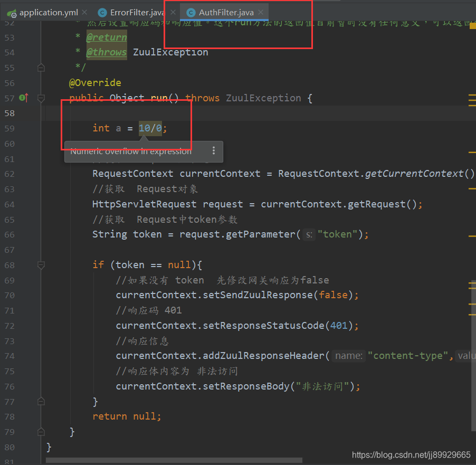Switch to the application.yml tab
Image resolution: width=476 pixels, height=465 pixels.
49,13
